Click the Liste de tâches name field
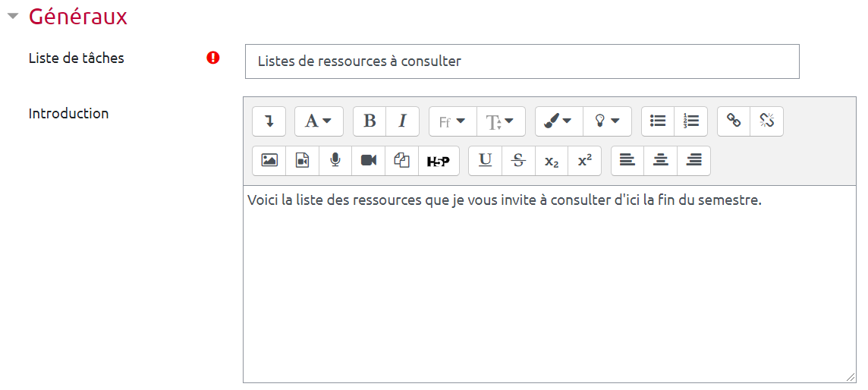 tap(522, 61)
